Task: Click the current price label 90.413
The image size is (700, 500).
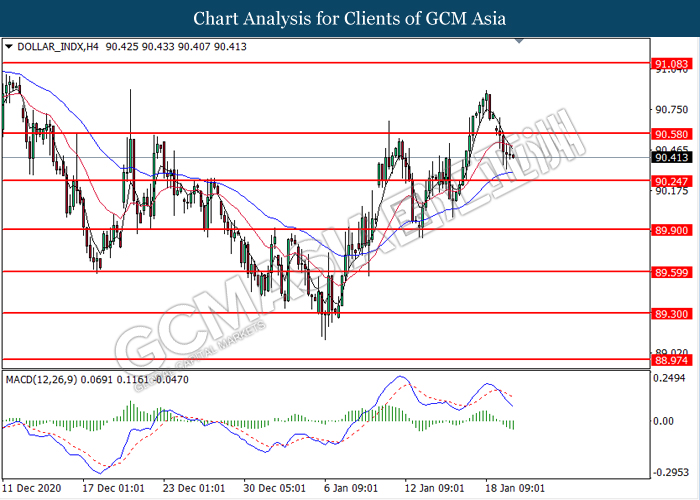Action: coord(669,157)
